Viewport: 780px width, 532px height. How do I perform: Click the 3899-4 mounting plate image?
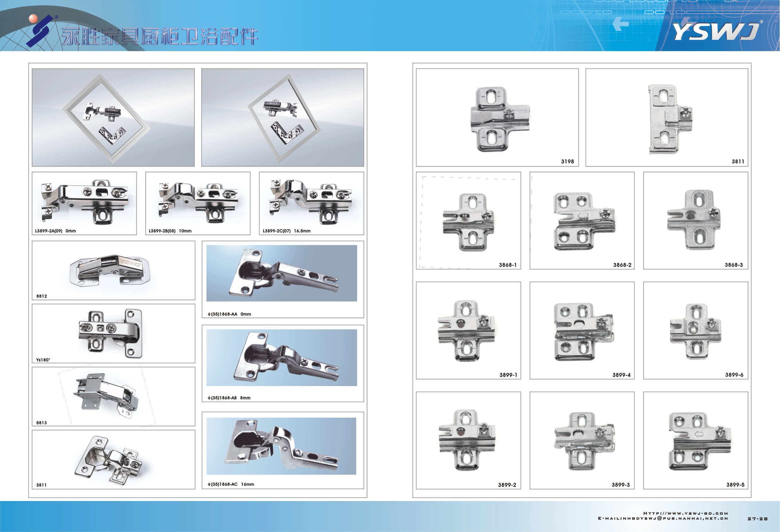tap(584, 332)
